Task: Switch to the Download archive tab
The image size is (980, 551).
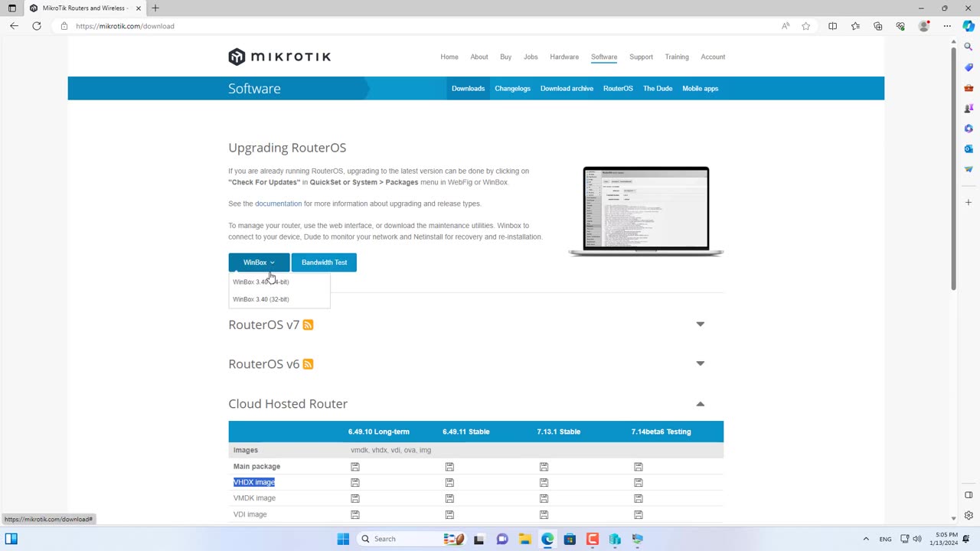Action: pos(567,89)
